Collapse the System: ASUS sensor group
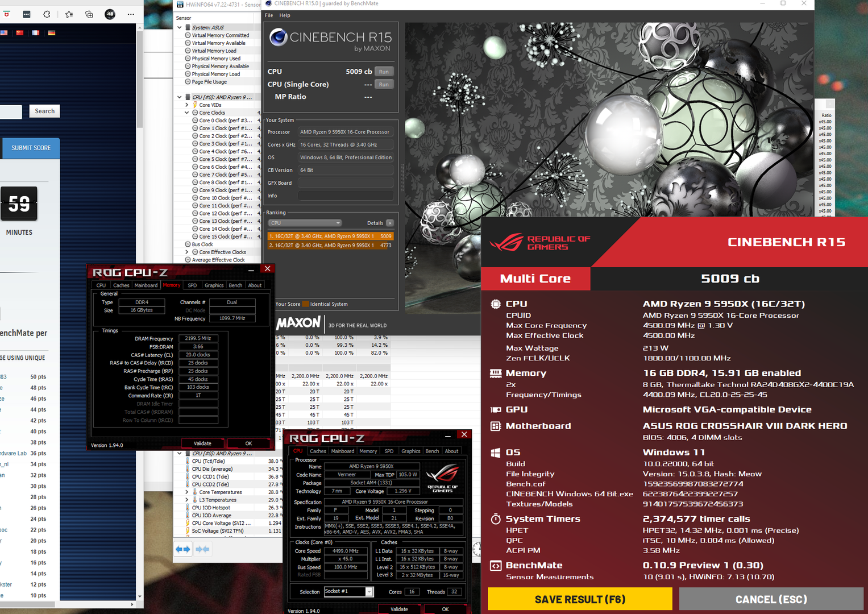This screenshot has width=868, height=614. pos(180,27)
